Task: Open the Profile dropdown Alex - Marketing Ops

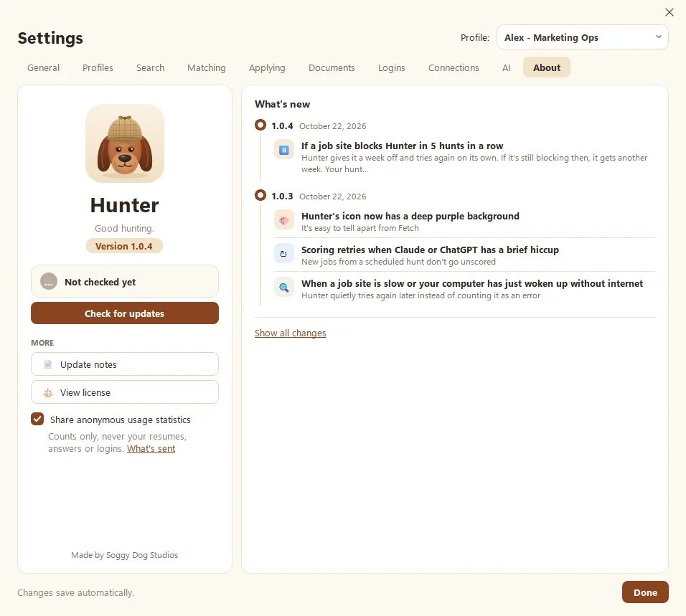Action: pyautogui.click(x=583, y=37)
